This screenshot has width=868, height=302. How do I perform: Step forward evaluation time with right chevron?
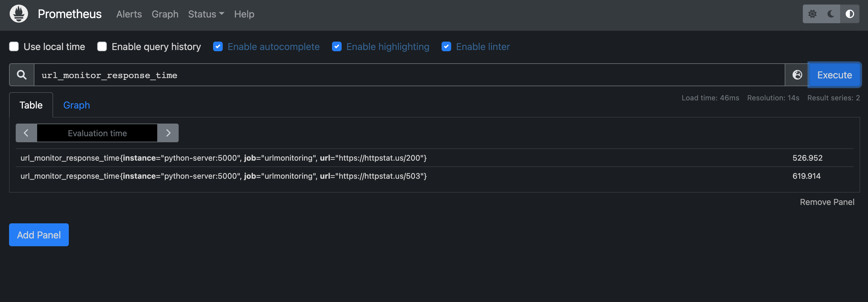coord(168,133)
